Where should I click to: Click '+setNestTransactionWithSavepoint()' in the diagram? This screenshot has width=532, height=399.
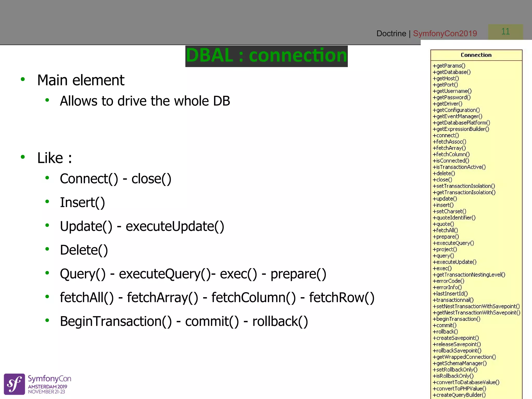click(x=476, y=306)
